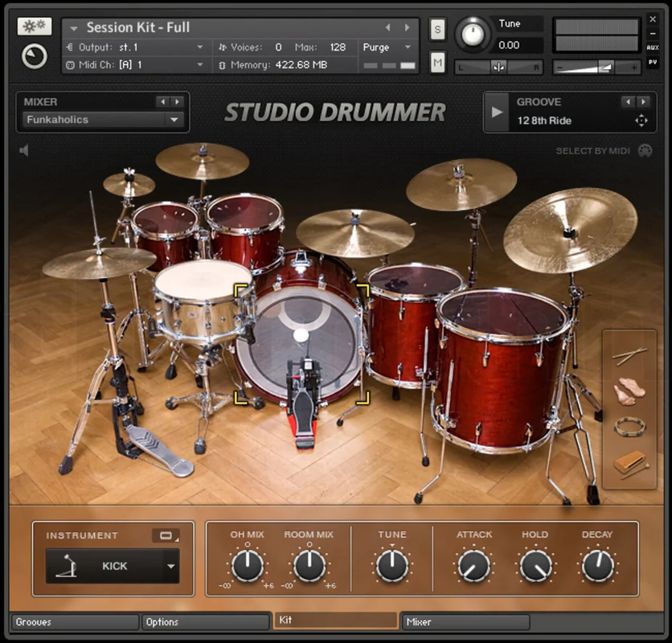Click the speaker preview icon above the kit
Viewport: 672px width, 643px height.
pyautogui.click(x=24, y=150)
